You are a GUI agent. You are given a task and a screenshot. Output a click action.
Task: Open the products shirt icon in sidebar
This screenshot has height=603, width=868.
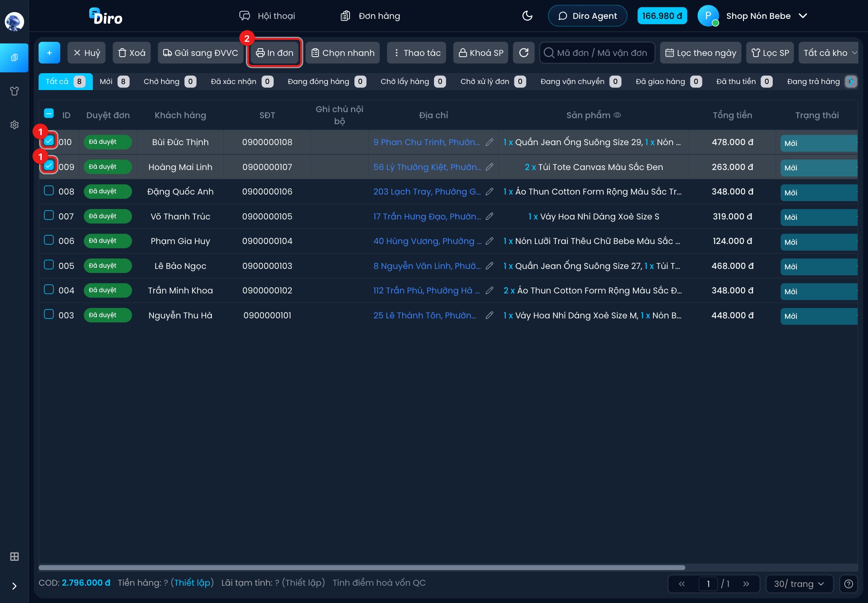pos(14,91)
